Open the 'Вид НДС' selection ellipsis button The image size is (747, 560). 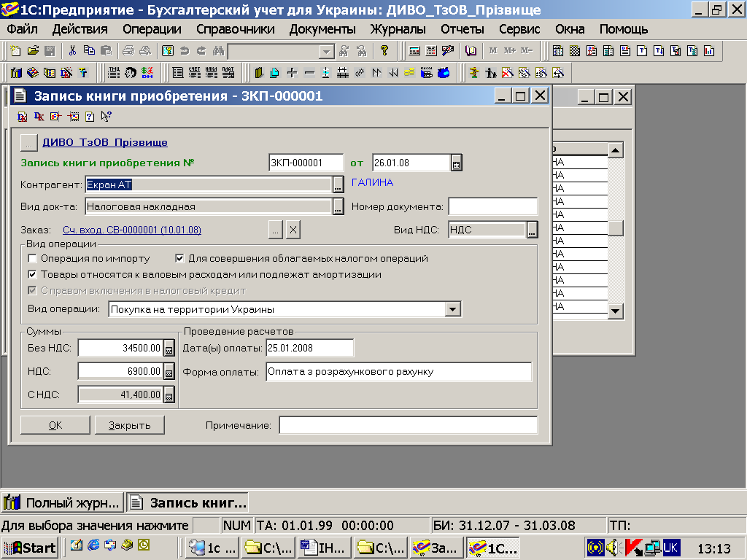tap(532, 230)
